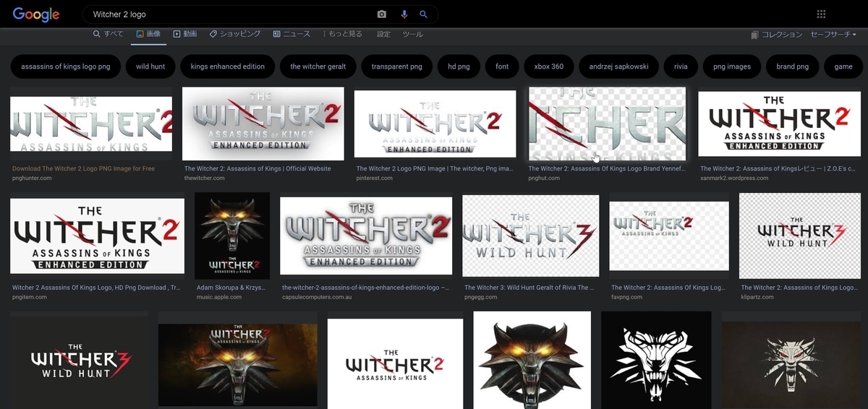Open コレクション saved items

tap(777, 34)
